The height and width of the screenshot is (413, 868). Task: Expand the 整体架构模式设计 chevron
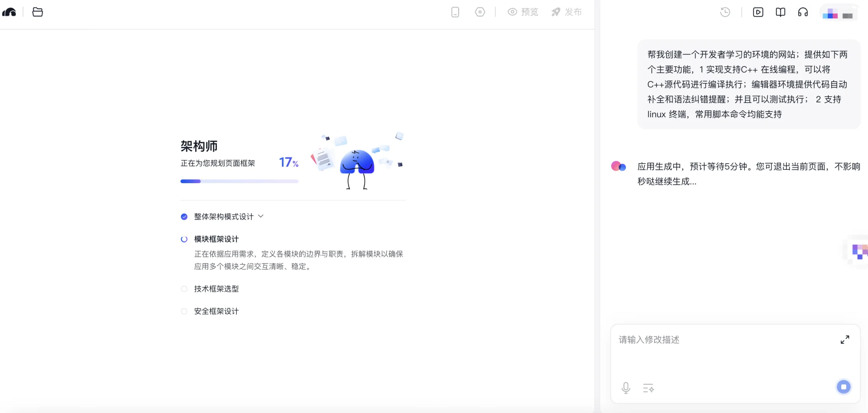click(261, 216)
